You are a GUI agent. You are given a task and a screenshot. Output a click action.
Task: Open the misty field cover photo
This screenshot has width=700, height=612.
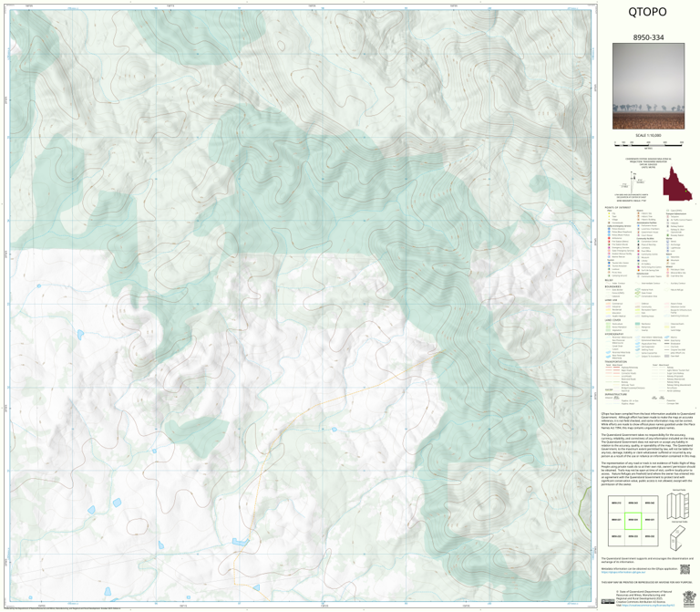[x=648, y=87]
